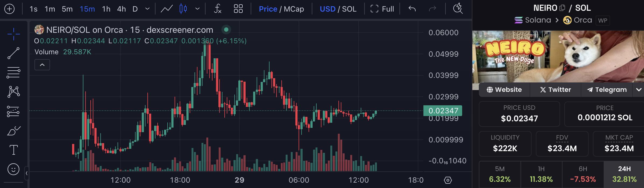Select the crosshair cursor tool

click(x=13, y=34)
